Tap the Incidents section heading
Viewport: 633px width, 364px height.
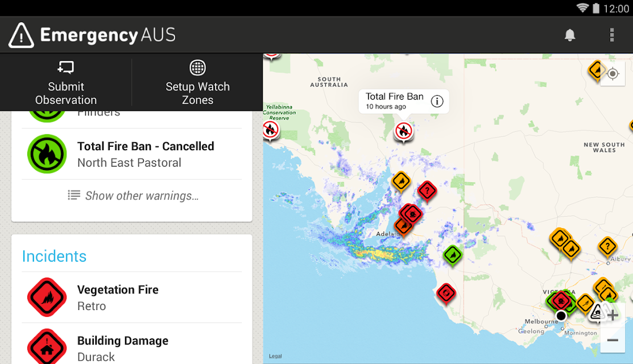(54, 256)
